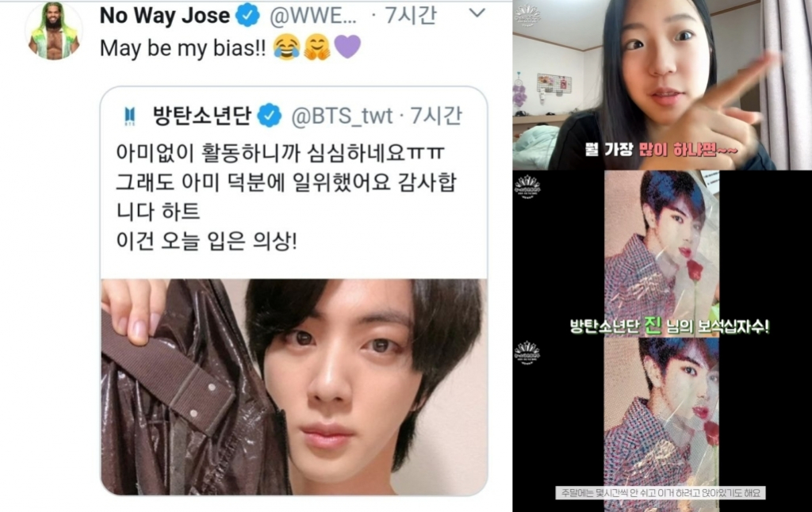Click the subtitle bar on bottom video frame
This screenshot has width=812, height=512.
point(661,493)
